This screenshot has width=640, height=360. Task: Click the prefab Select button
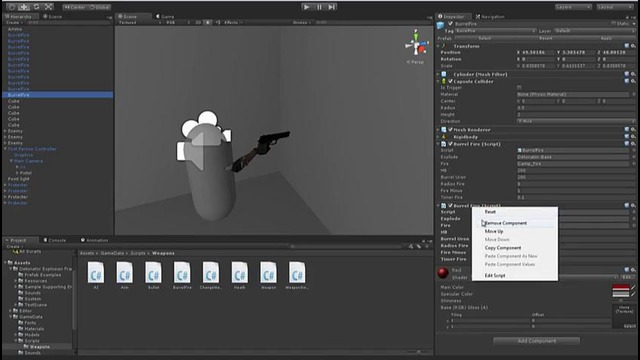[484, 38]
